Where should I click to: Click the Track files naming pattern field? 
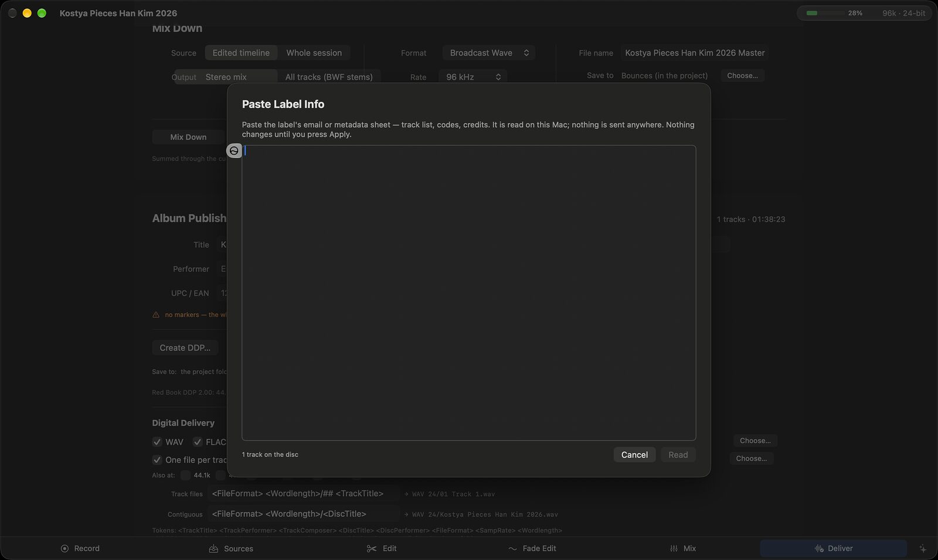click(x=303, y=494)
